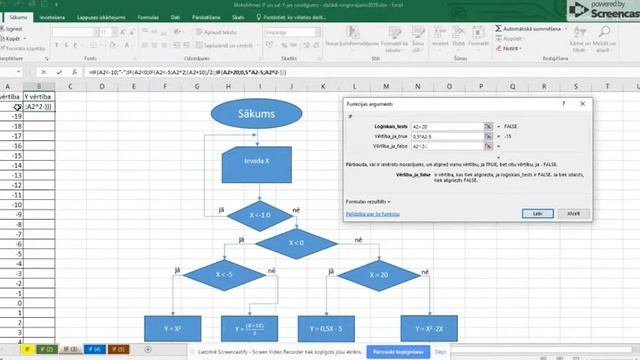Viewport: 640px width, 360px height.
Task: Click the Find and Select magnifier icon
Action: pyautogui.click(x=604, y=32)
